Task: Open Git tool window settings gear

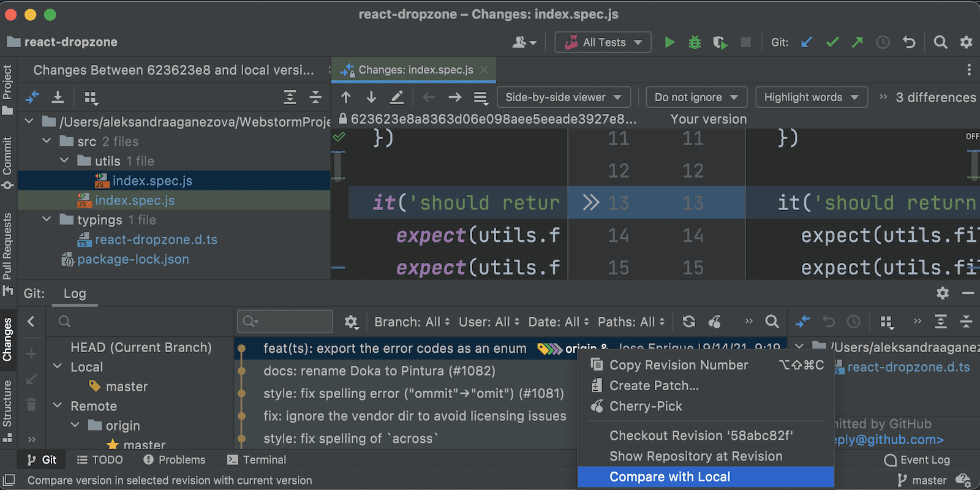Action: tap(943, 293)
